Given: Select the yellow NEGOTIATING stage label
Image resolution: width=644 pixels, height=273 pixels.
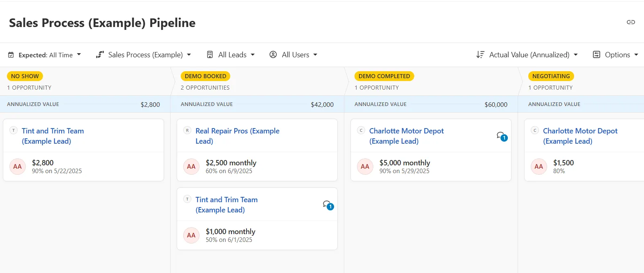Looking at the screenshot, I should pos(551,76).
